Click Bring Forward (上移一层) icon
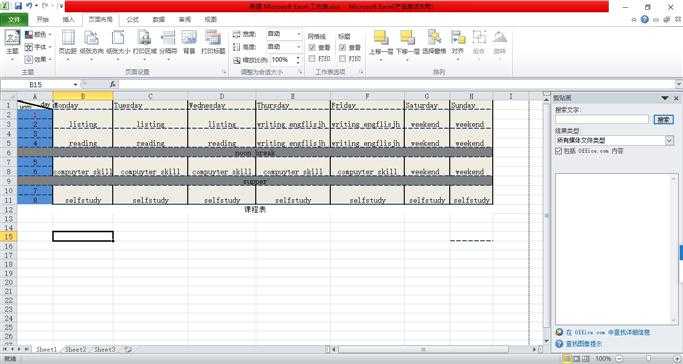The height and width of the screenshot is (364, 683). click(381, 38)
